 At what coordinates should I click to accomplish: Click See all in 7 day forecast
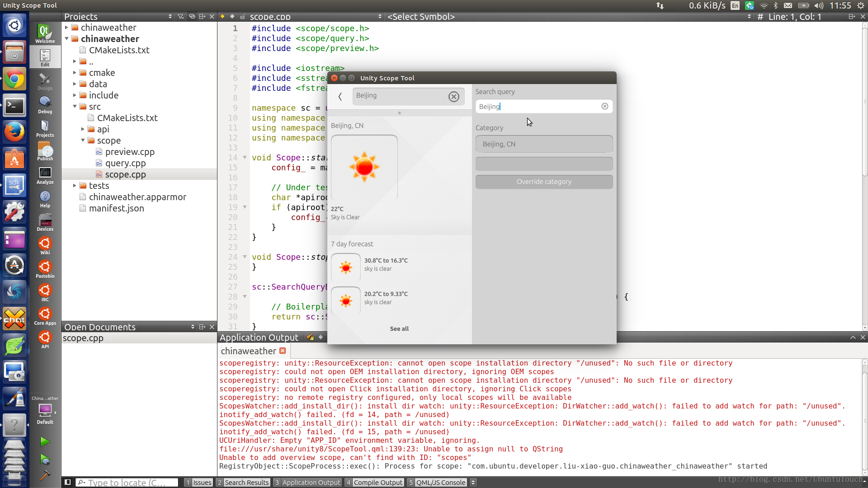click(399, 328)
